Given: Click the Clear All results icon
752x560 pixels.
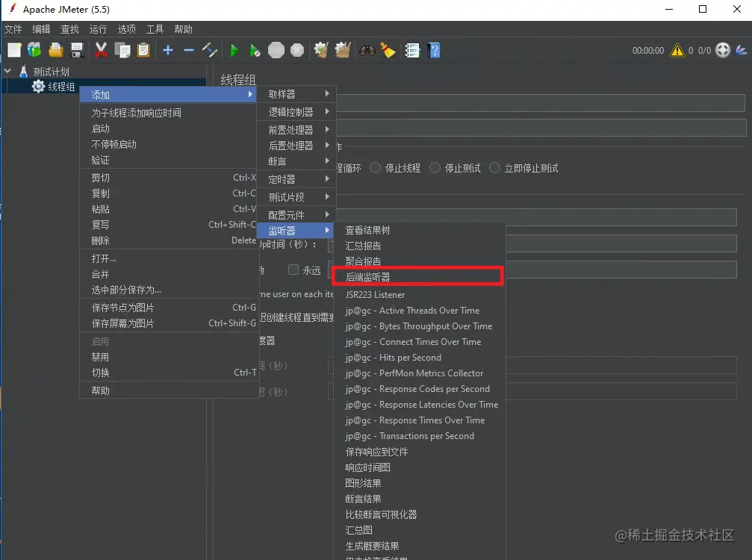Looking at the screenshot, I should click(x=343, y=50).
